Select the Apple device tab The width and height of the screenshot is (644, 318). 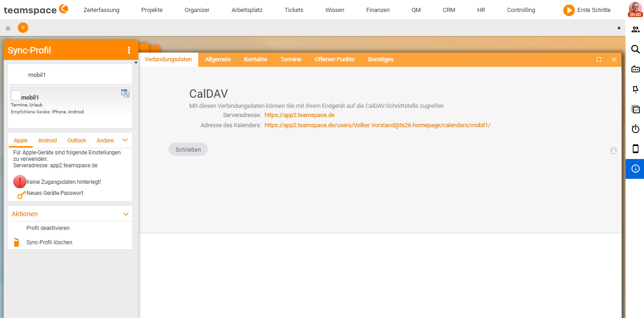point(21,141)
